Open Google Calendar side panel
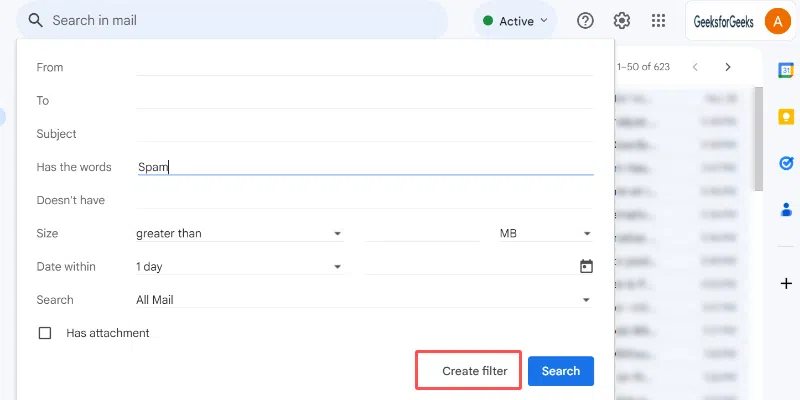The image size is (800, 400). 786,69
